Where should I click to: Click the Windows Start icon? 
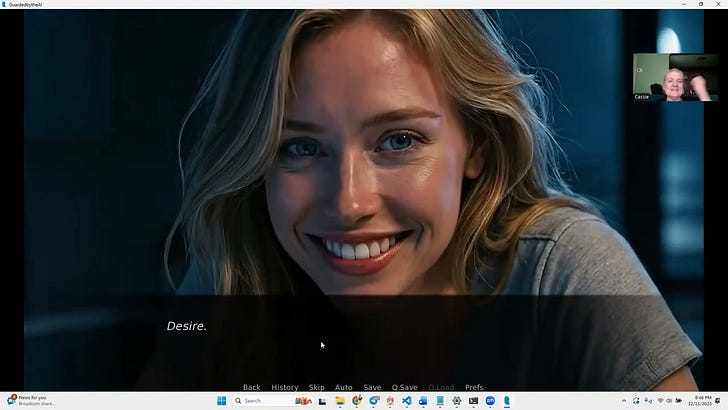[221, 401]
